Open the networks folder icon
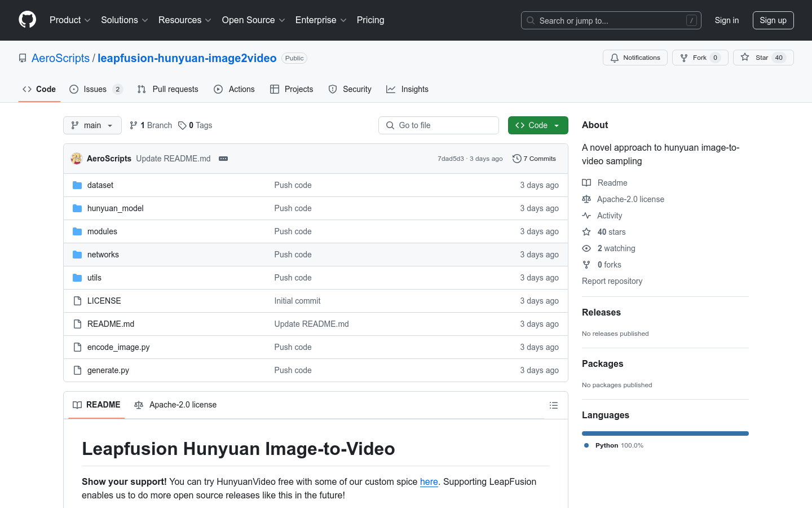The image size is (812, 508). coord(77,255)
